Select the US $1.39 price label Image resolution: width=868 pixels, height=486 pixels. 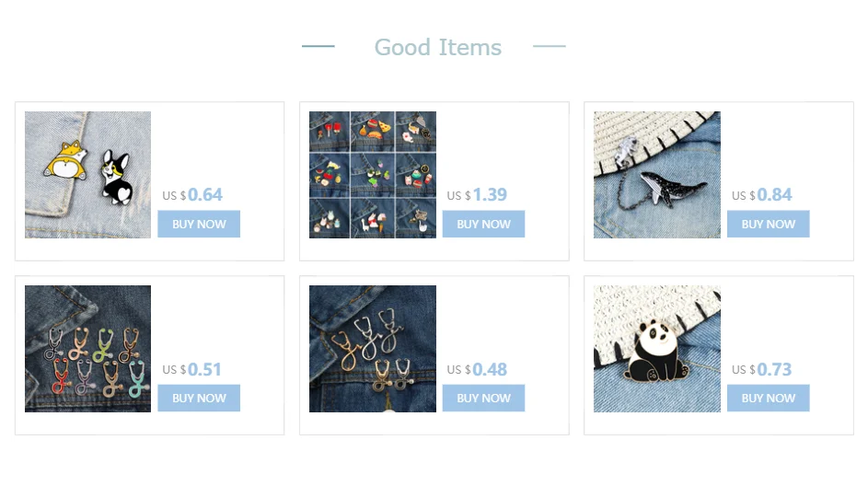click(x=477, y=195)
